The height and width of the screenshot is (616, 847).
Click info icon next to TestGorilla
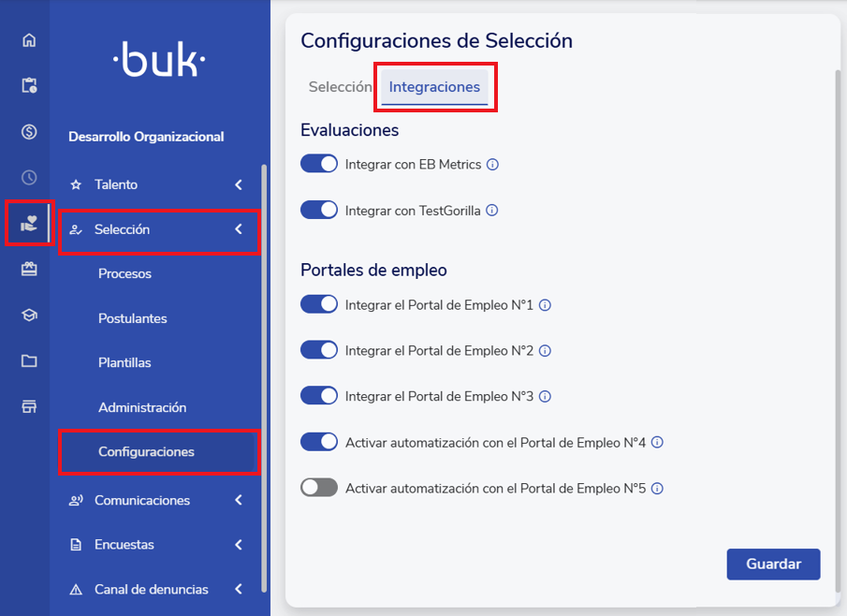[492, 211]
